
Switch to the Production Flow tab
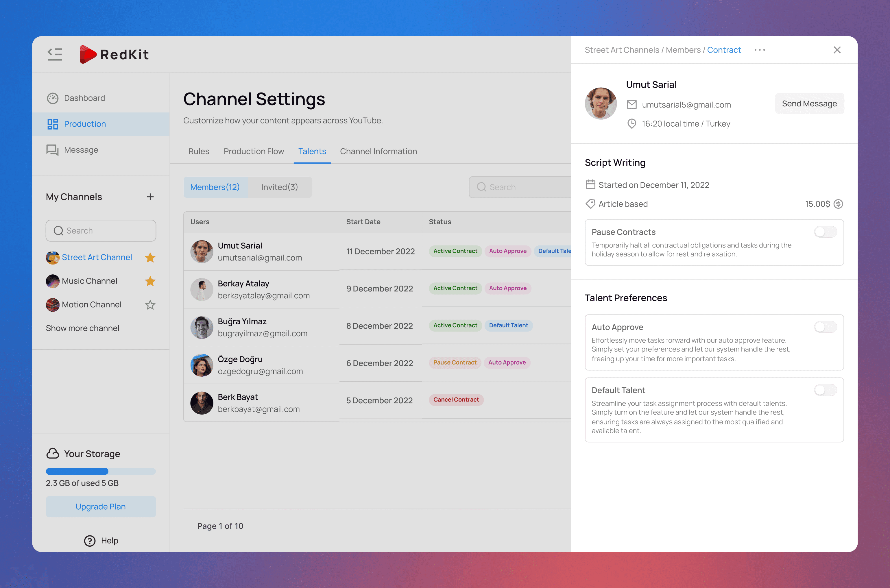[x=254, y=151]
